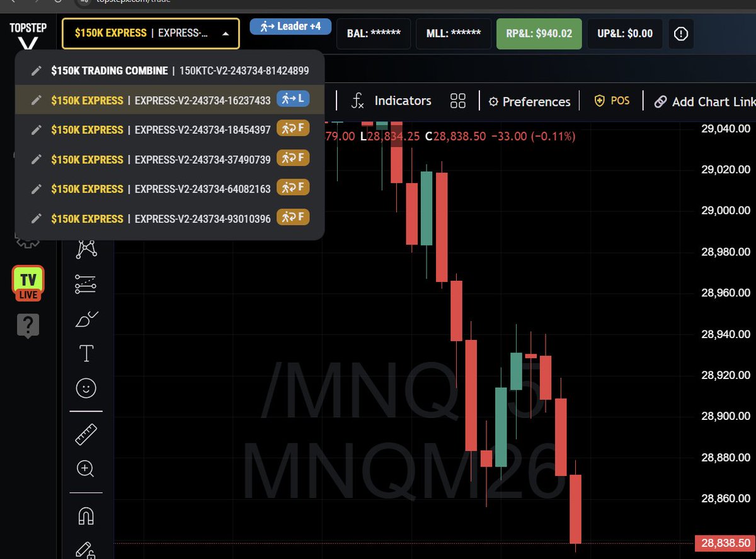Open the chart layout grid selector

point(458,101)
